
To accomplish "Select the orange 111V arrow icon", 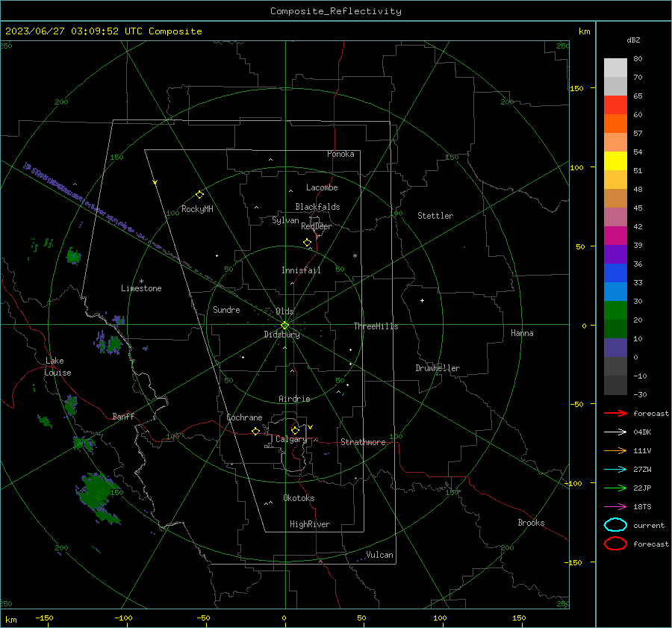I will [x=615, y=450].
